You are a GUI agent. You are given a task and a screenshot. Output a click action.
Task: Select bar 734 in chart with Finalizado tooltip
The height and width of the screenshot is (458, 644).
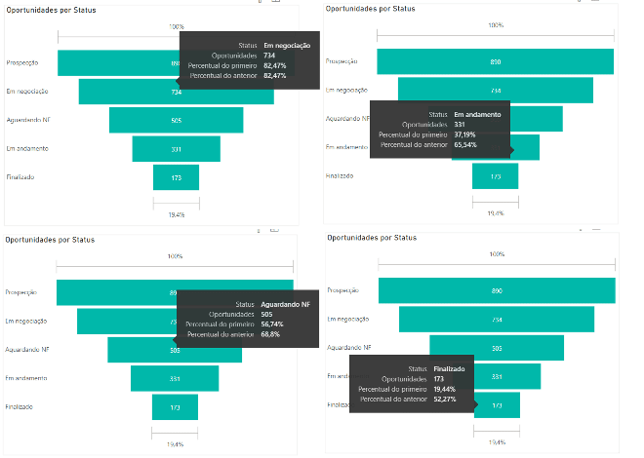pyautogui.click(x=497, y=319)
